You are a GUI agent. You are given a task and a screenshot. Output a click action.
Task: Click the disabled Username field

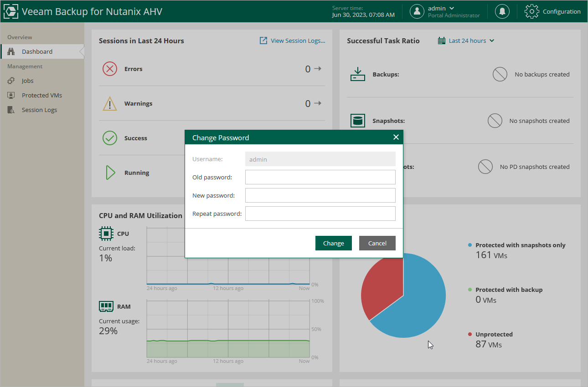(320, 159)
